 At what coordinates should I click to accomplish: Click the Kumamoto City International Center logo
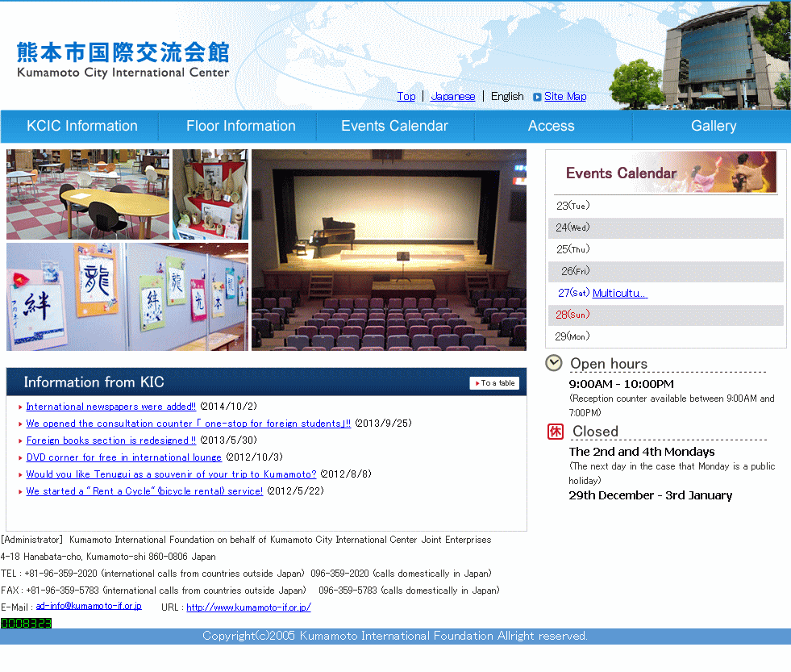123,60
